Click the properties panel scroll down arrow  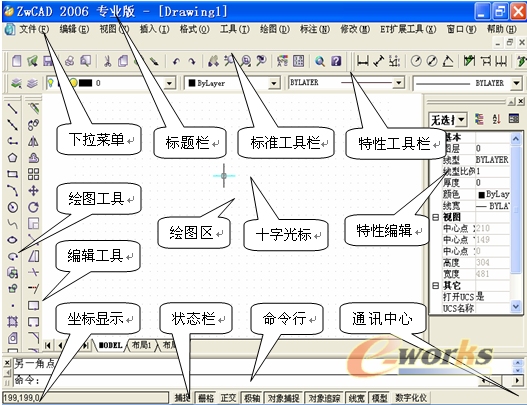coord(516,306)
